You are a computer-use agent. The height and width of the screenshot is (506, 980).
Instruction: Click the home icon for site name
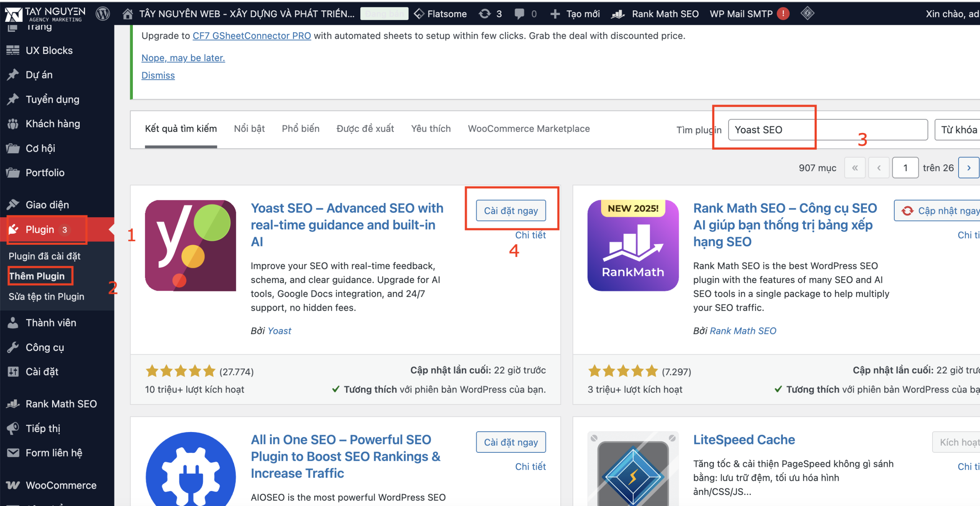pyautogui.click(x=127, y=14)
